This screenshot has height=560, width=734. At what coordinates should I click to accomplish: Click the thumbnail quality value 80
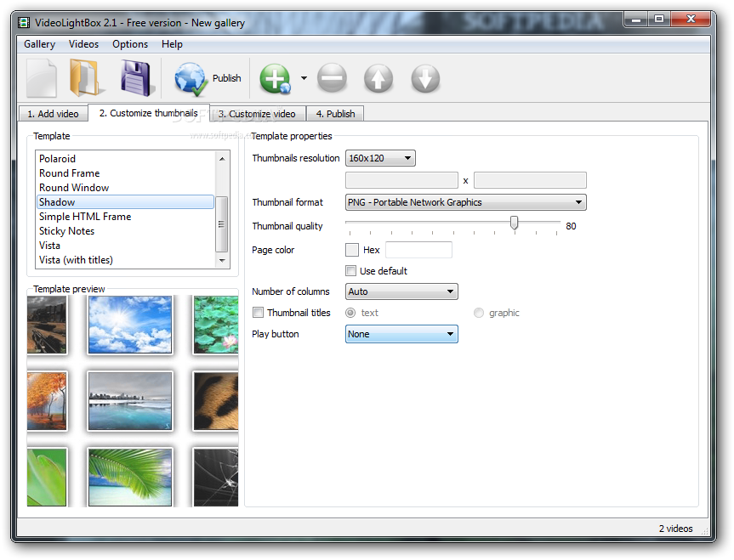571,226
